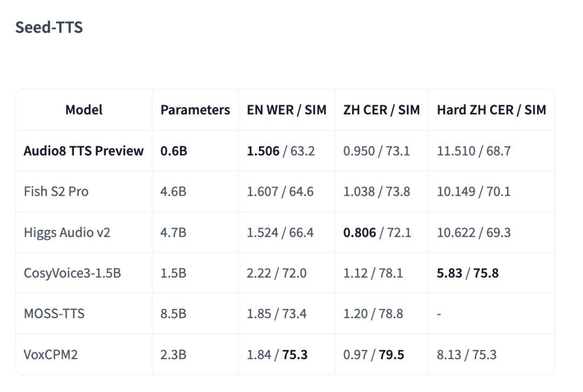Click the EN WER / SIM header
The height and width of the screenshot is (392, 583).
287,110
